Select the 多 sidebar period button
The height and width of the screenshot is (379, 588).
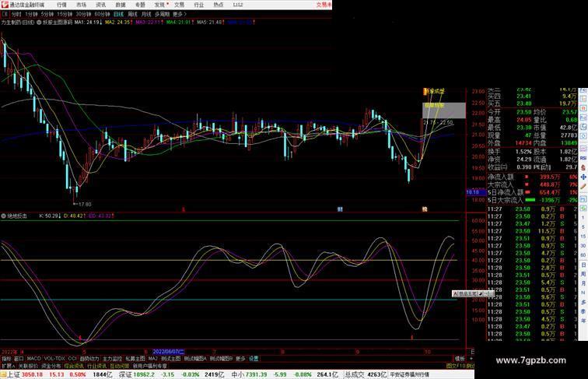tap(583, 302)
